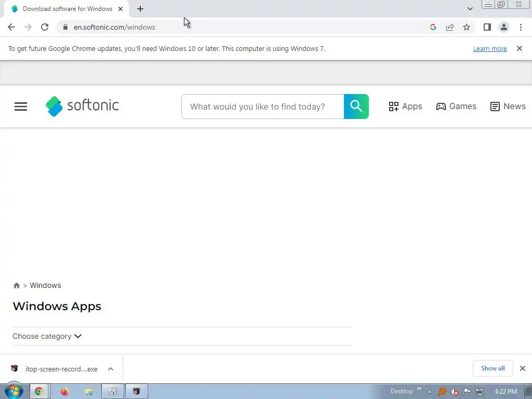Click the Windows breadcrumb text
Viewport: 532px width, 399px height.
46,285
